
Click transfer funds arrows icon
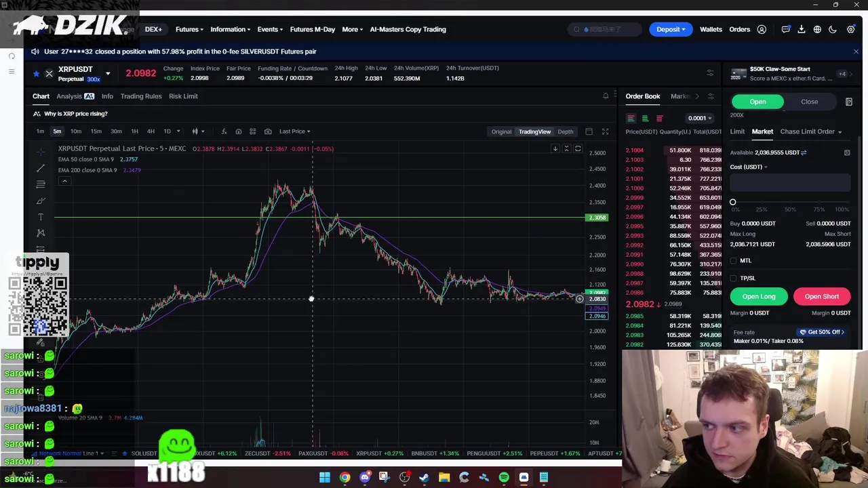pyautogui.click(x=804, y=152)
